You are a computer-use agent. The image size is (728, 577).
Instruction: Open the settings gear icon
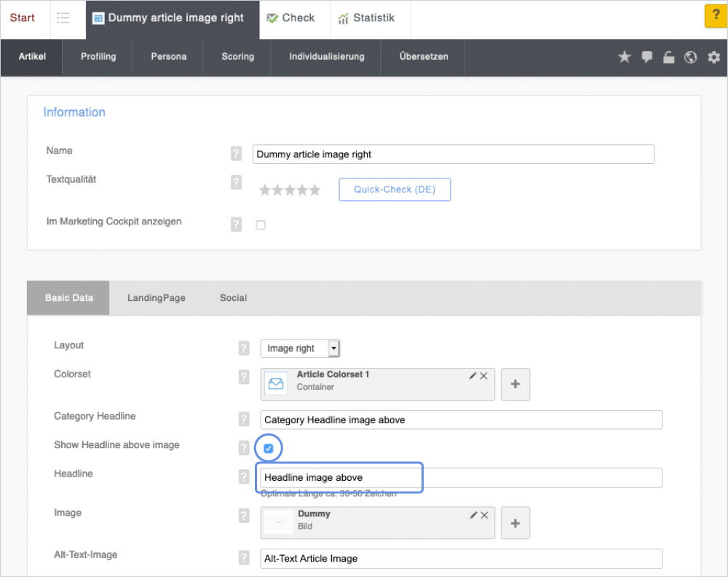click(x=713, y=57)
